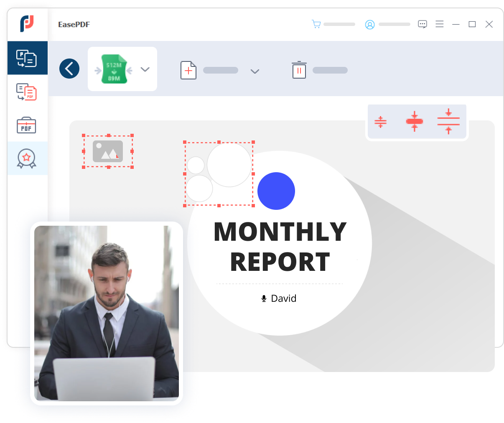504x423 pixels.
Task: Click the rightmost distribute alignment option
Action: pos(449,122)
